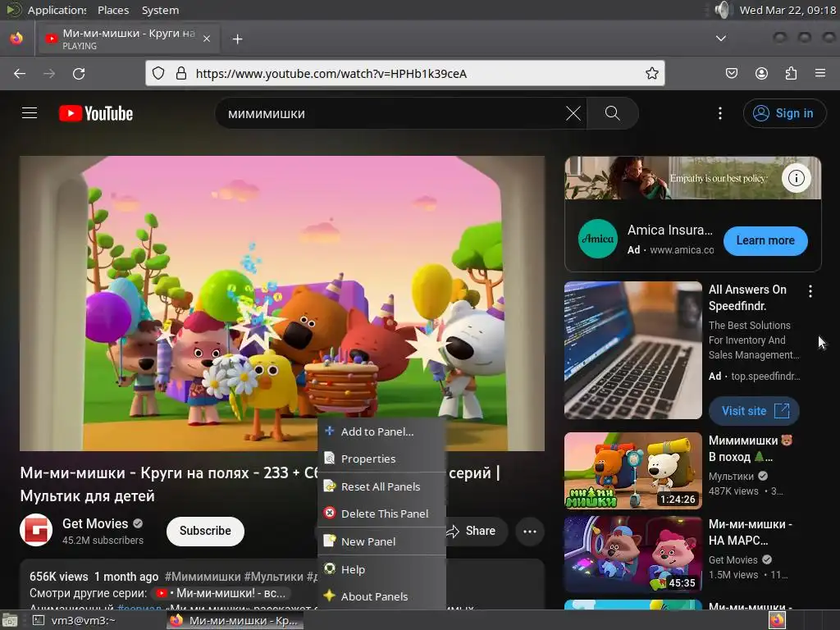Choose New Panel in context menu
The image size is (840, 630).
click(x=381, y=541)
